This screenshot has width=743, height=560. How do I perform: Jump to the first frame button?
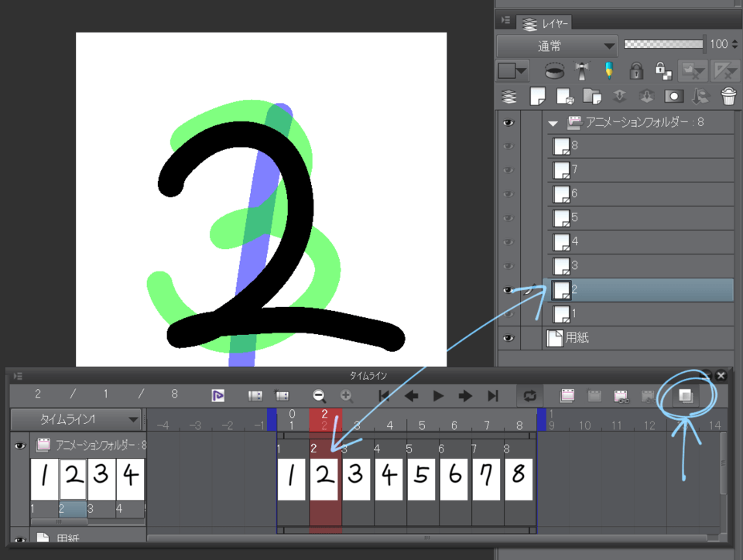[x=384, y=395]
